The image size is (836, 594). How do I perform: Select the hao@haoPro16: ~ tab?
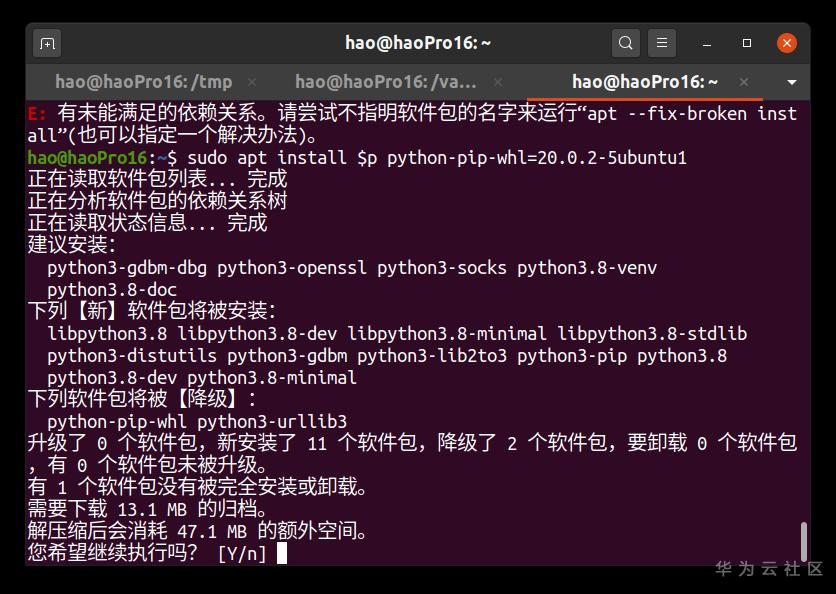coord(645,82)
